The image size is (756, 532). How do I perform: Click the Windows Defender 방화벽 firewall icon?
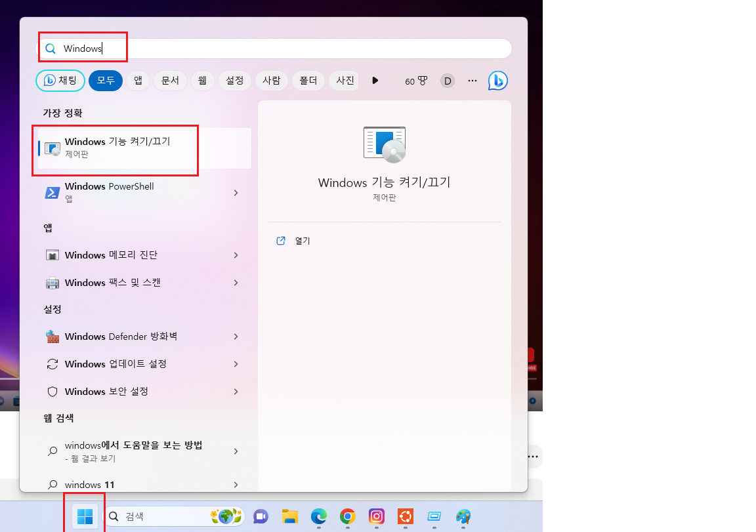tap(52, 337)
